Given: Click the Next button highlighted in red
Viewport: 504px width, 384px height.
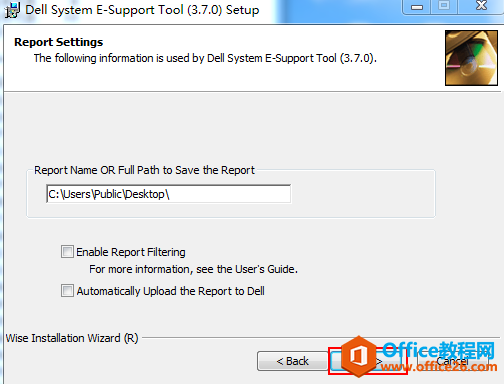Looking at the screenshot, I should [x=368, y=361].
